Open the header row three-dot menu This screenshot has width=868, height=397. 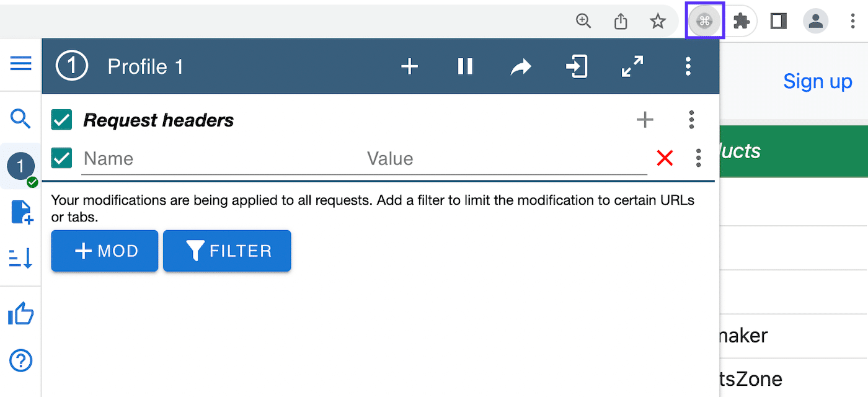699,158
